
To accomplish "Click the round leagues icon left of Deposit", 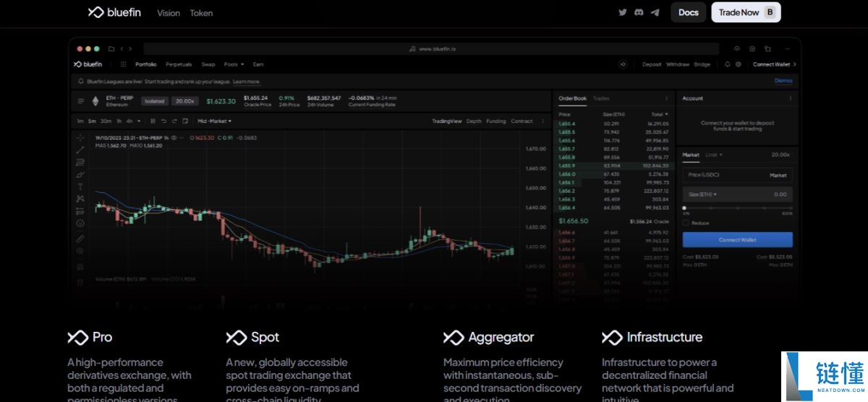I will tap(623, 64).
